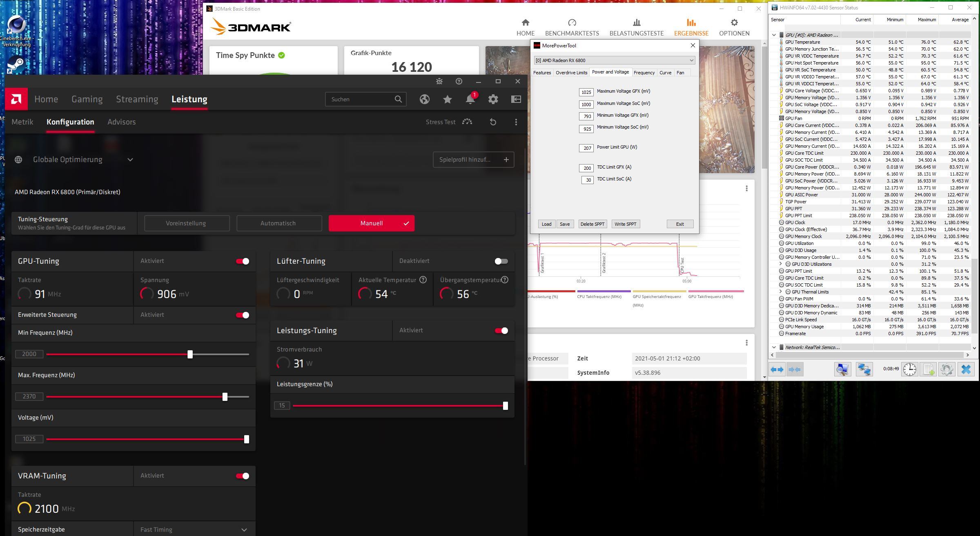Open the three-dot menu in Konfiguration bar

516,122
